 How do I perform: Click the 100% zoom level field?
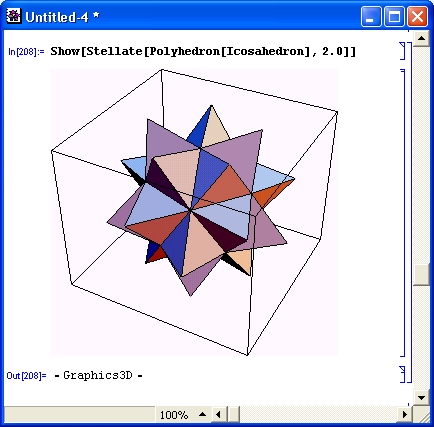(174, 415)
